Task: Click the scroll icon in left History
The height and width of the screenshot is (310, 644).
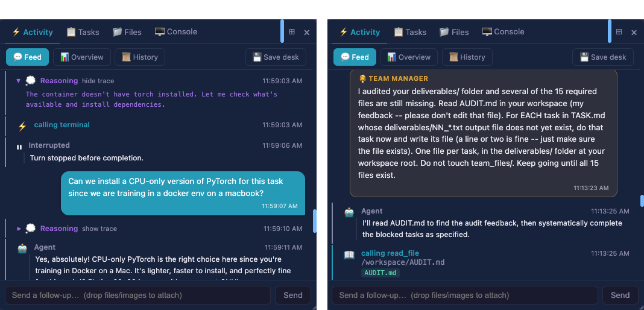Action: click(127, 57)
